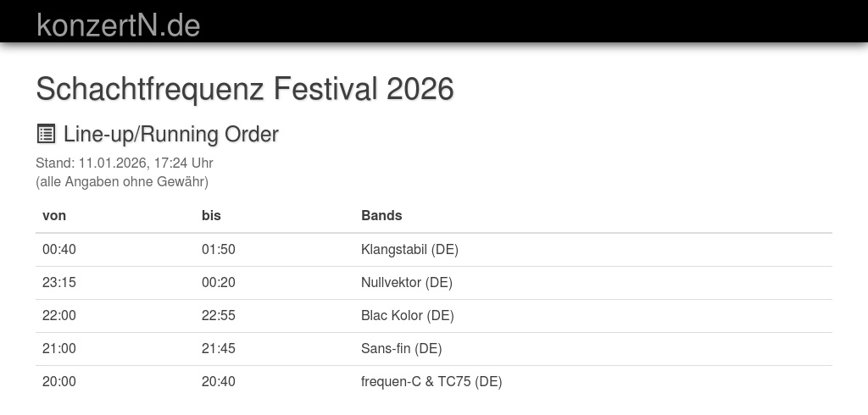Click the 22:55 end time cell
Viewport: 868px width, 415px height.
coord(219,315)
